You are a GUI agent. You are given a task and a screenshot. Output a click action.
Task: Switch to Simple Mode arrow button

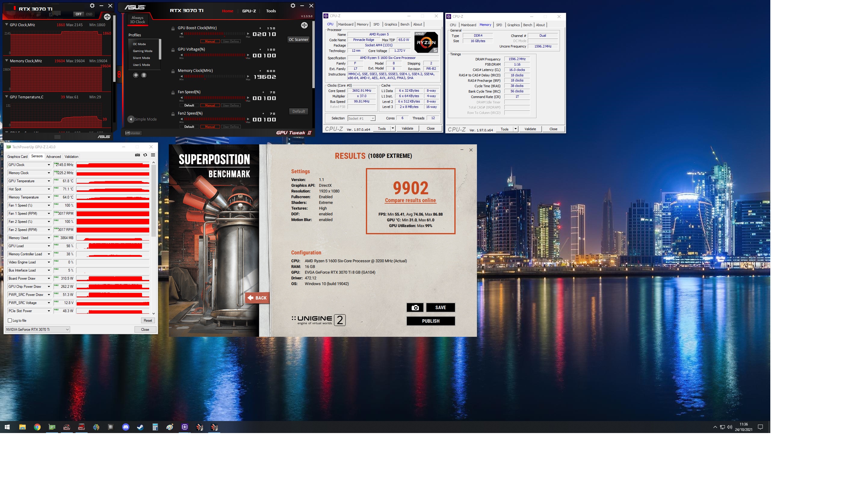pos(131,119)
